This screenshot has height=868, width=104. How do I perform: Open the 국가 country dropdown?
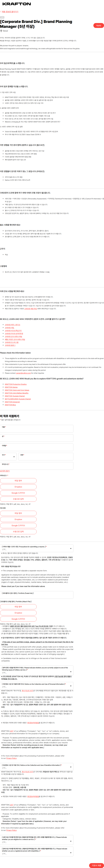pyautogui.click(x=8, y=457)
